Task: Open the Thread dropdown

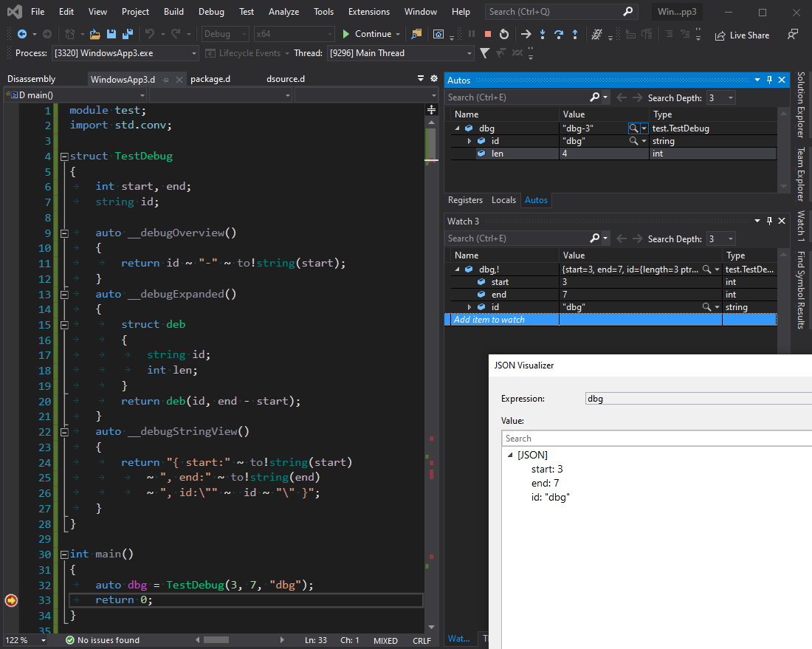Action: click(x=469, y=53)
